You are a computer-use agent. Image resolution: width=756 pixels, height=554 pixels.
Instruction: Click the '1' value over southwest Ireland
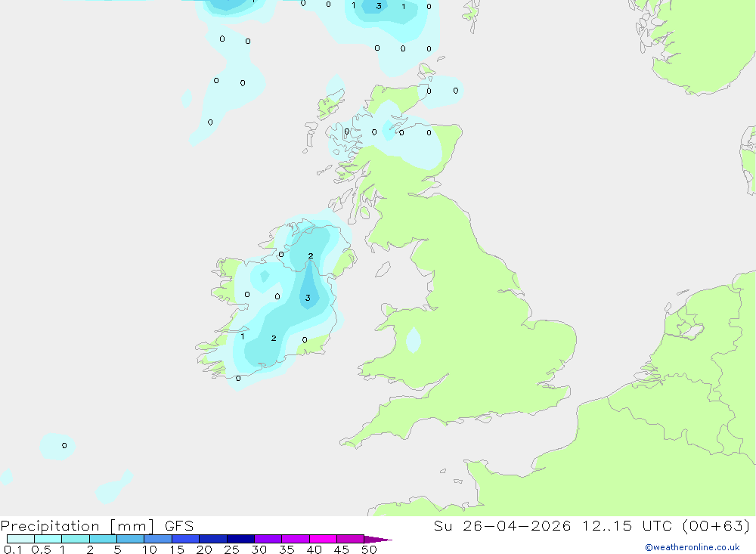tap(243, 336)
